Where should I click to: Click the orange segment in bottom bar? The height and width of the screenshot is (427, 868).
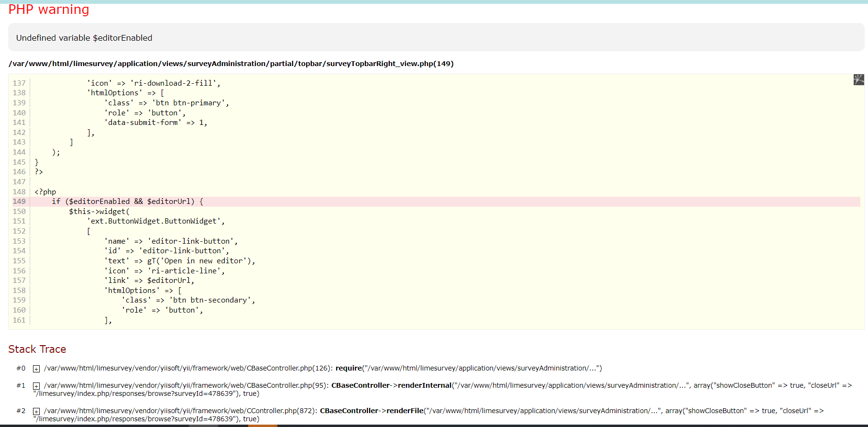tap(263, 425)
